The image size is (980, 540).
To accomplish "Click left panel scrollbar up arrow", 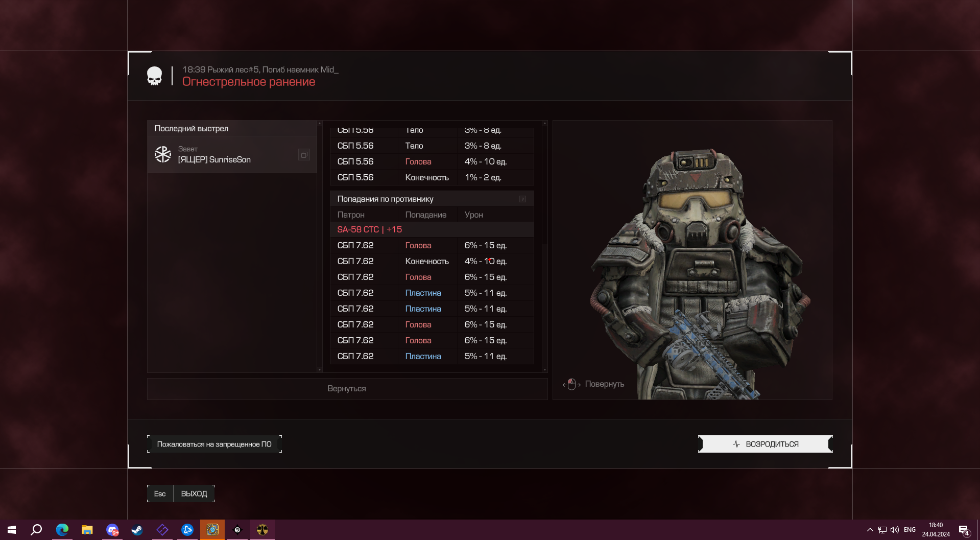I will point(320,123).
